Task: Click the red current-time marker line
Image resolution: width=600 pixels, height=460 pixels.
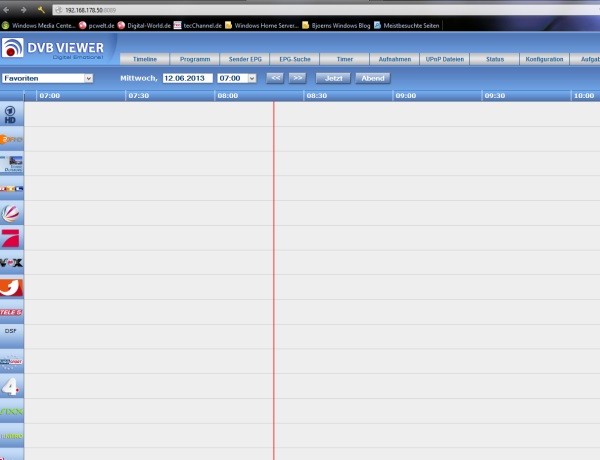Action: [274, 281]
